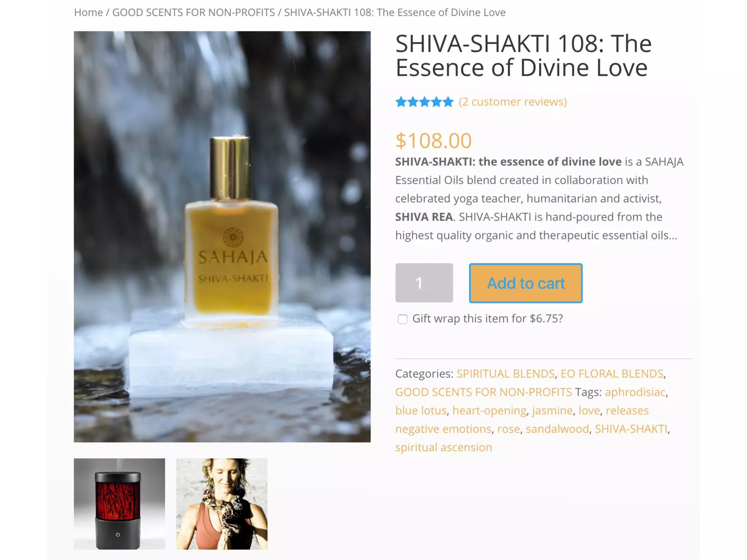
Task: Open the diffuser thumbnail image
Action: click(119, 503)
